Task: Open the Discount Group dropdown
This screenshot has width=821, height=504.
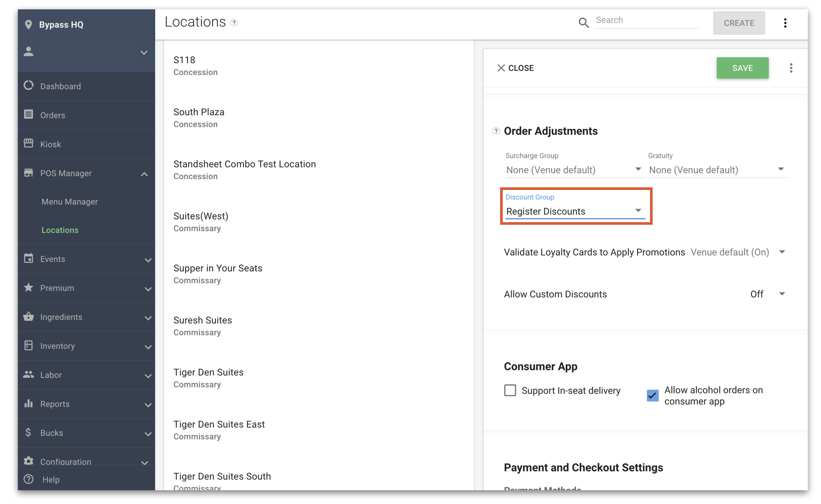Action: click(575, 211)
